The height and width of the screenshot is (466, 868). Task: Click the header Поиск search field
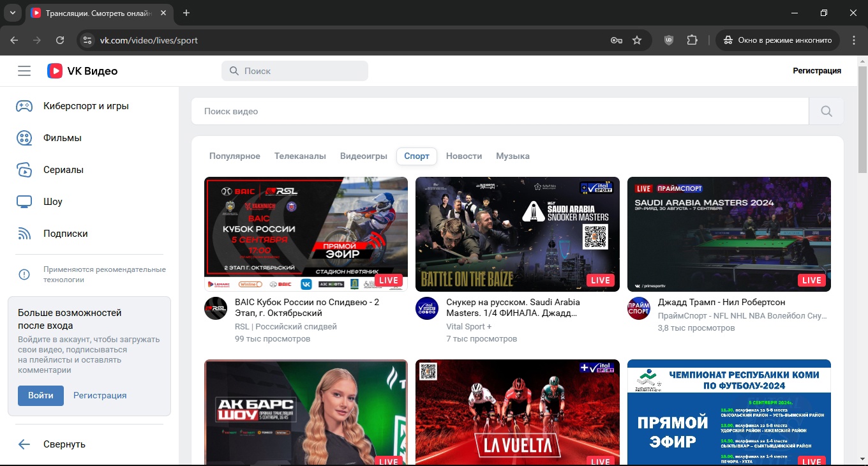click(x=295, y=71)
